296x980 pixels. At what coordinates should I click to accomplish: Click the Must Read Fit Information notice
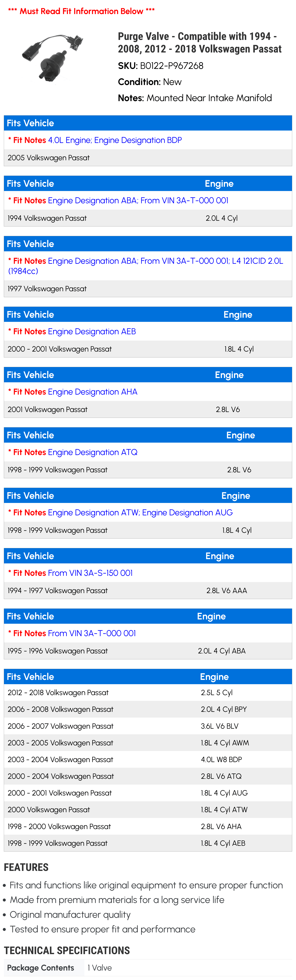[81, 11]
